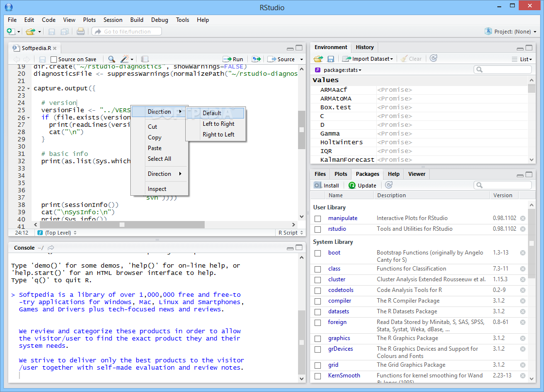Open the Source button dropdown arrow
The image size is (544, 392).
[x=301, y=59]
